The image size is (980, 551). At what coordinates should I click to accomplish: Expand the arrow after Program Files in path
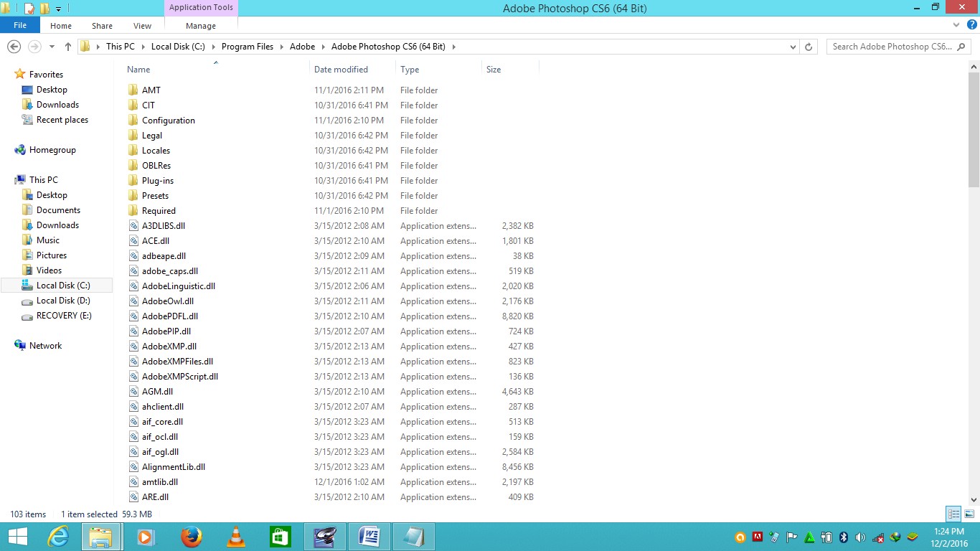pos(281,47)
